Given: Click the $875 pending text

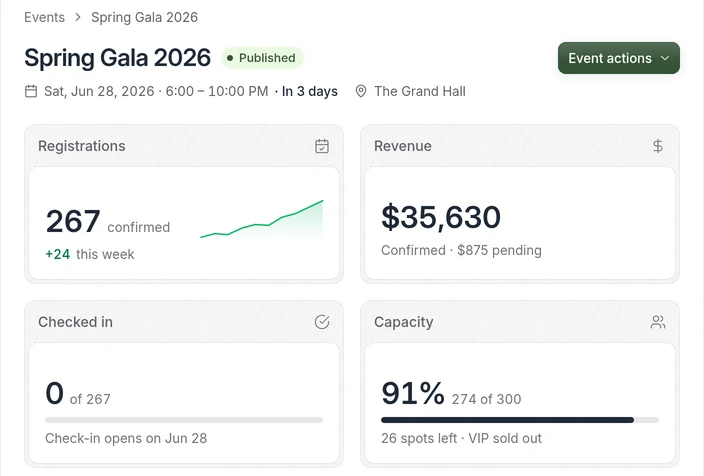Looking at the screenshot, I should [x=499, y=250].
